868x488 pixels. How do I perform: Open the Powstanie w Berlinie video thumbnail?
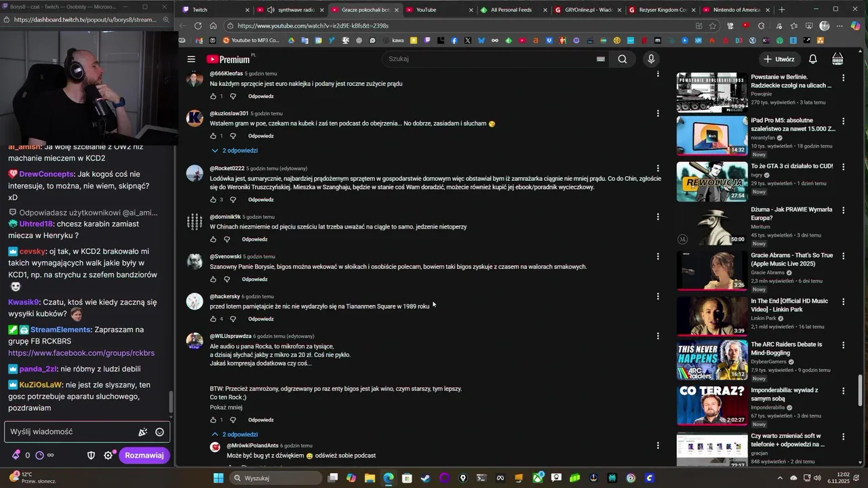(712, 92)
